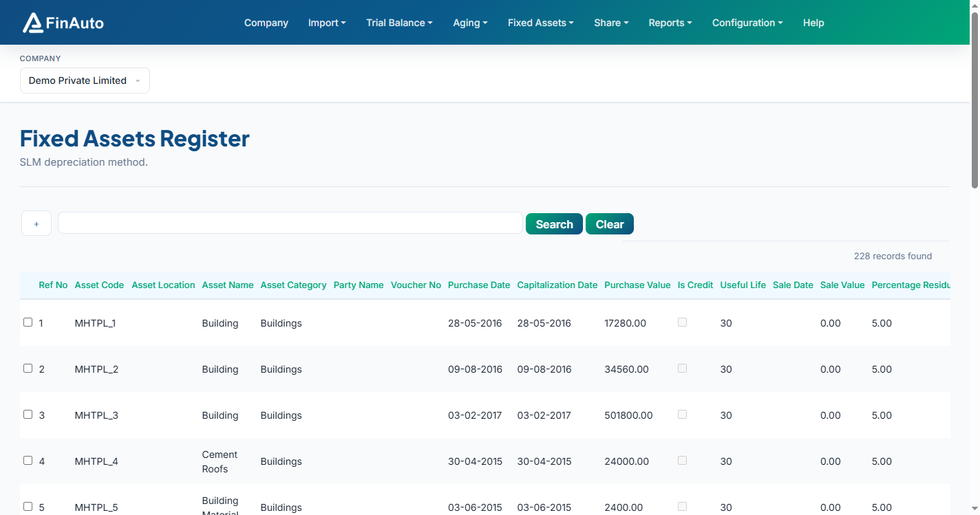This screenshot has width=980, height=515.
Task: Open the Fixed Assets dropdown menu
Action: (541, 23)
